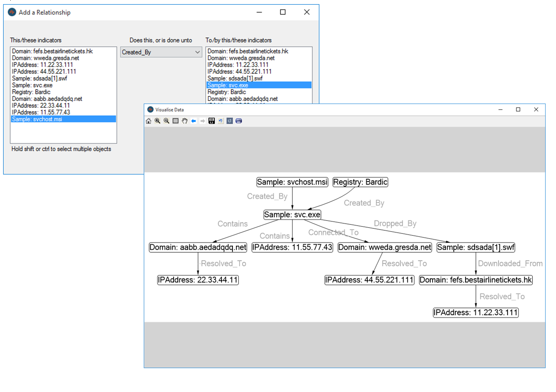Click the 'IPAddress: 44.55.221.111' graph node
This screenshot has height=392, width=556.
tap(369, 280)
